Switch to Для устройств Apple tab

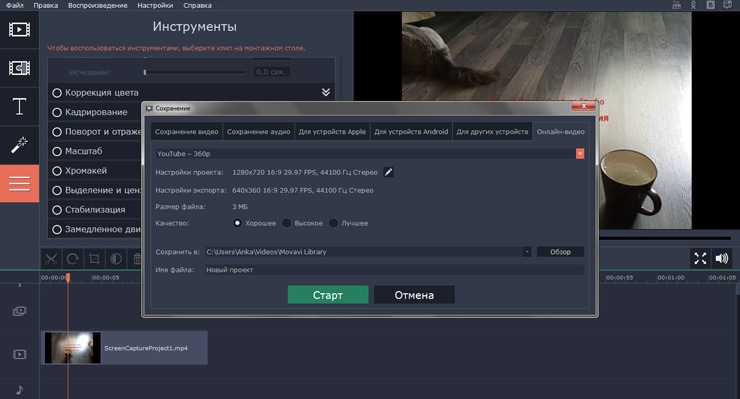coord(332,132)
